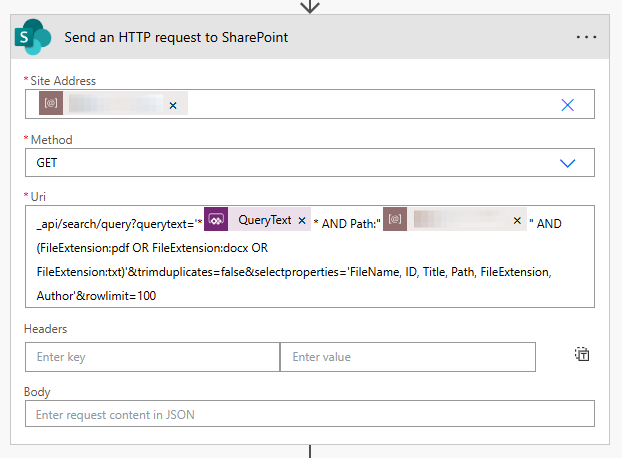Click the Path variable token icon in Uri
Image resolution: width=622 pixels, height=458 pixels.
(395, 219)
